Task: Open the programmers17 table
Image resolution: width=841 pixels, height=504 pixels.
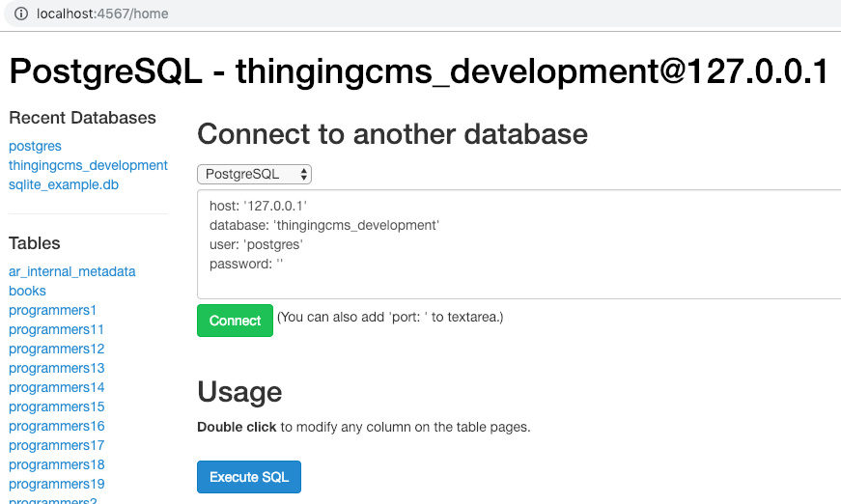Action: (56, 445)
